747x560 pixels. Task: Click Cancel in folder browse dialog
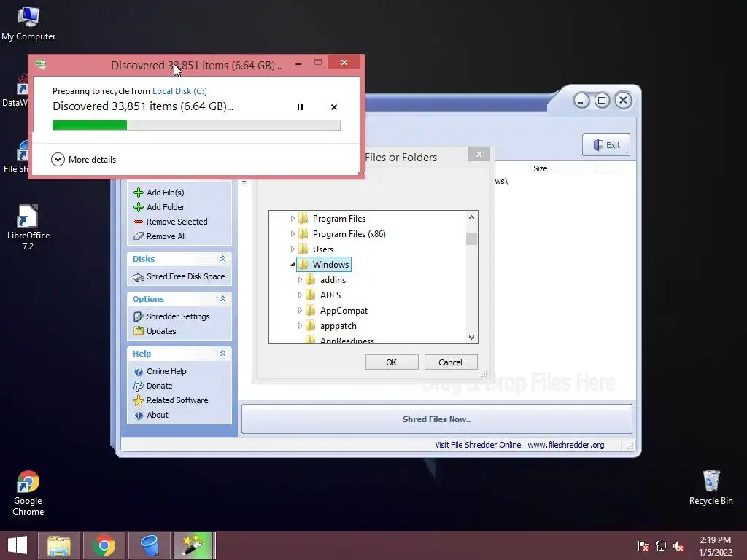[x=450, y=362]
